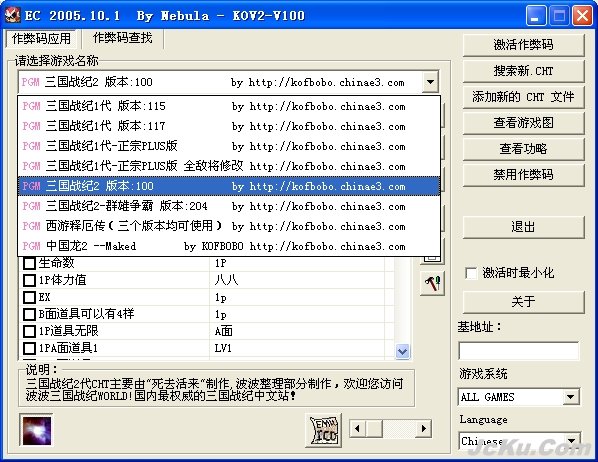Switch to the 作弊码查找 tab

tap(122, 38)
